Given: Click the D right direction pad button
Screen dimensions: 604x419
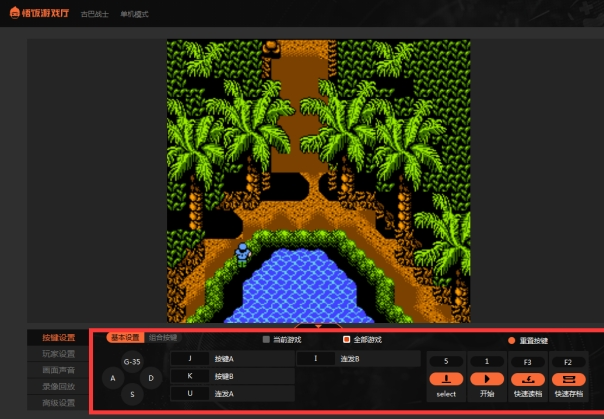Looking at the screenshot, I should [x=151, y=378].
